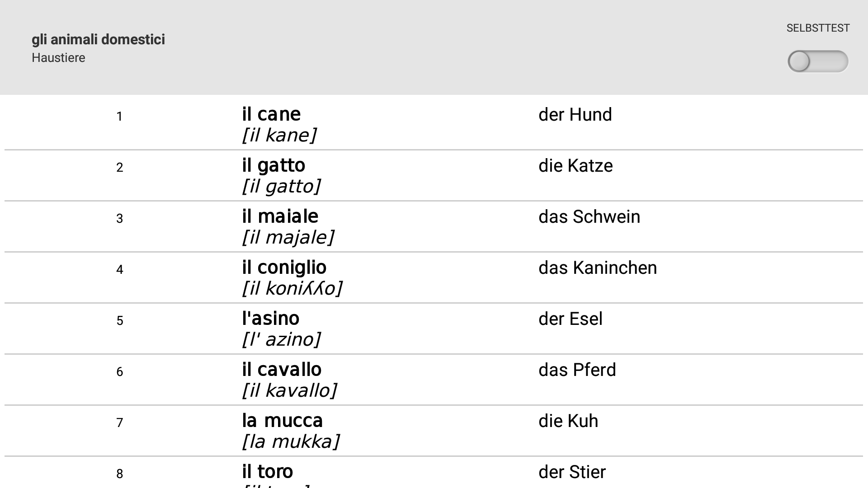This screenshot has height=488, width=868.
Task: Toggle the Selbsttest switch
Action: coord(817,61)
